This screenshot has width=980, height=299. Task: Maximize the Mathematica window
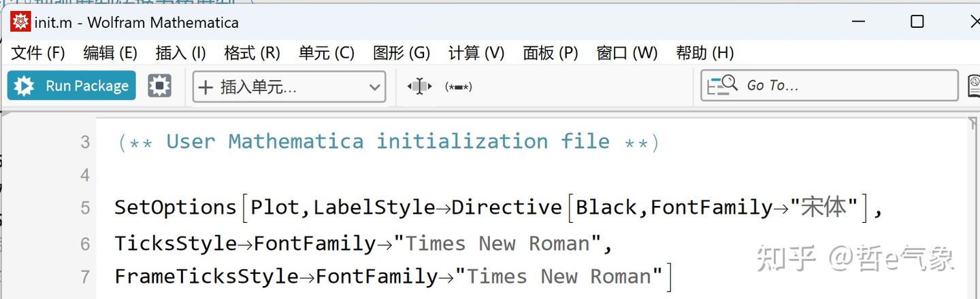coord(917,22)
